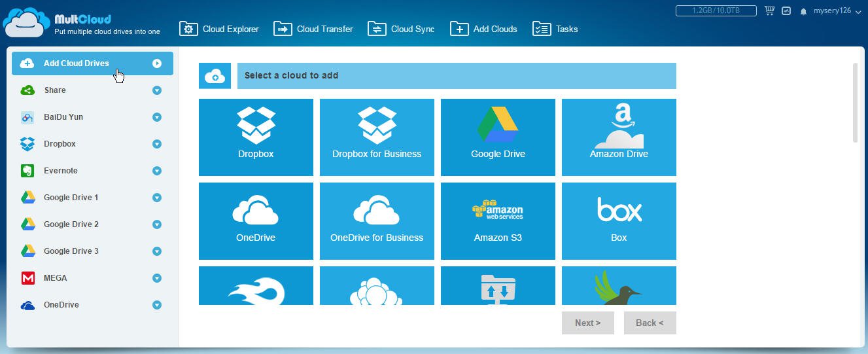Click the add-cloud icon beside the header
Image resolution: width=868 pixels, height=354 pixels.
coord(215,76)
